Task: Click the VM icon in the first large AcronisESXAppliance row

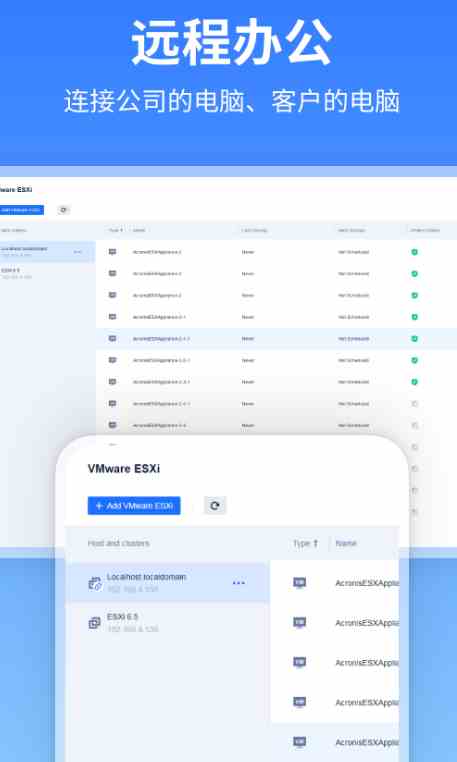Action: pos(300,583)
